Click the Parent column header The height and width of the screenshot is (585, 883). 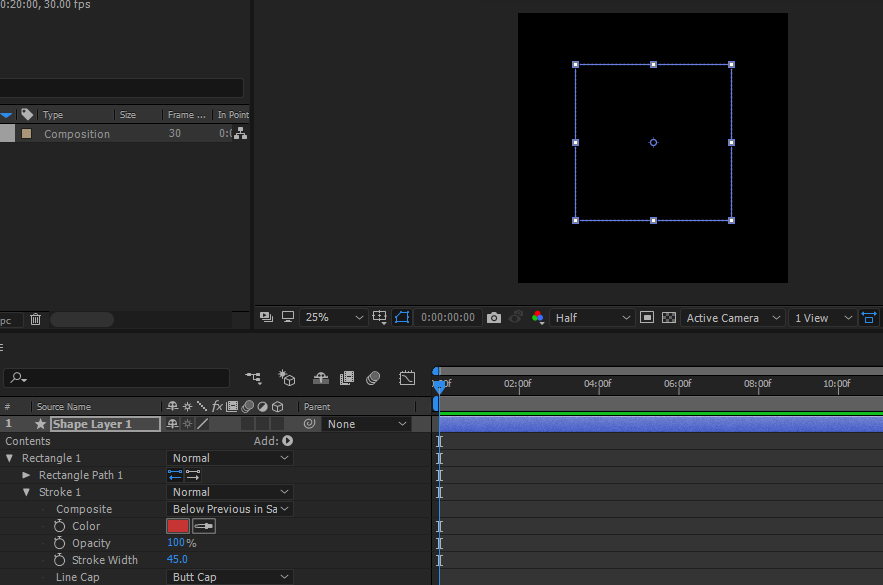pyautogui.click(x=317, y=407)
